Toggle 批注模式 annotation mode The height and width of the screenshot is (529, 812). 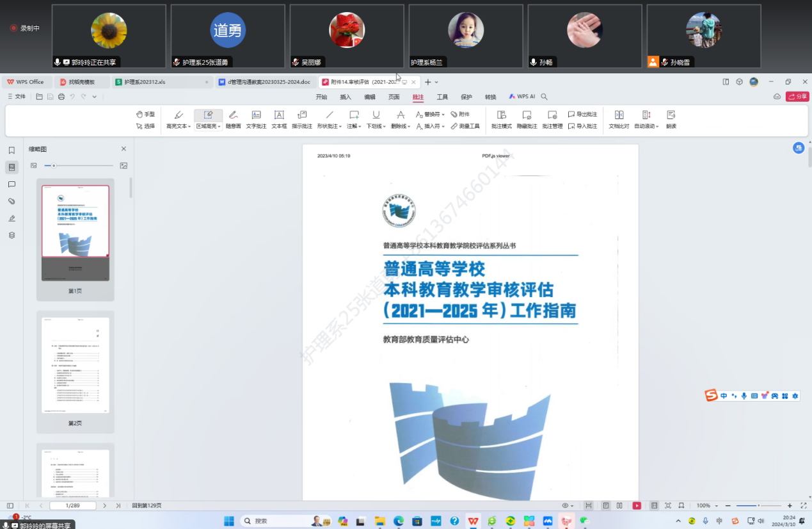(501, 119)
